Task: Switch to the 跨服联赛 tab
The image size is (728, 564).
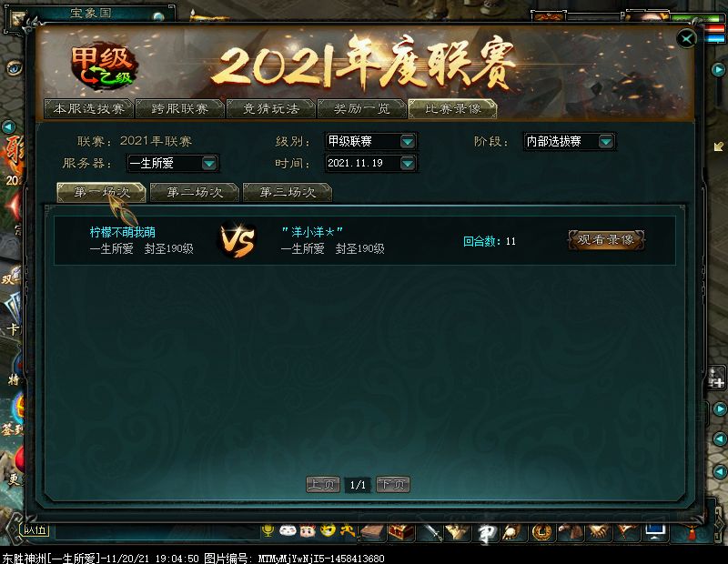Action: (x=179, y=108)
